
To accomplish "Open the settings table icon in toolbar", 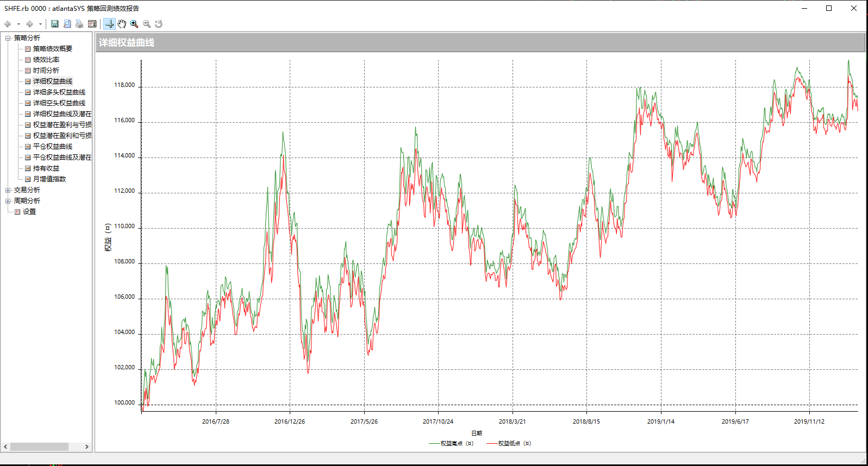I will [x=92, y=24].
